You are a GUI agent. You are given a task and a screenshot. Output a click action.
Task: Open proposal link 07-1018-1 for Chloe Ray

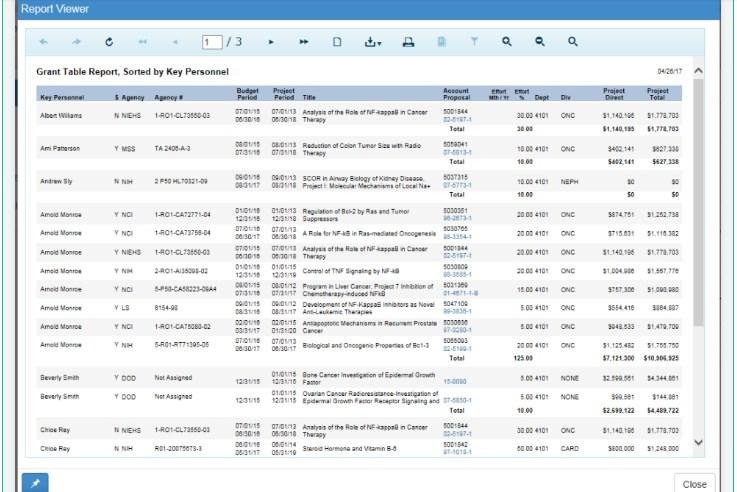[457, 452]
